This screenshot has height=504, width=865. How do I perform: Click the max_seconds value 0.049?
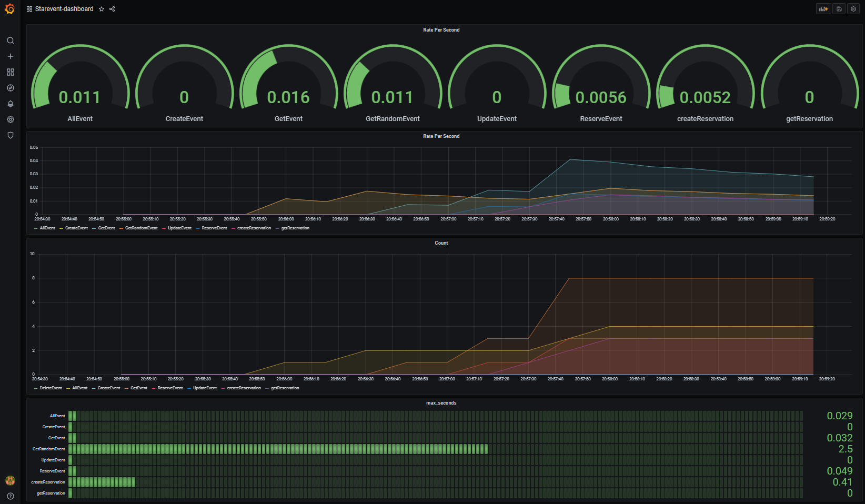(840, 471)
